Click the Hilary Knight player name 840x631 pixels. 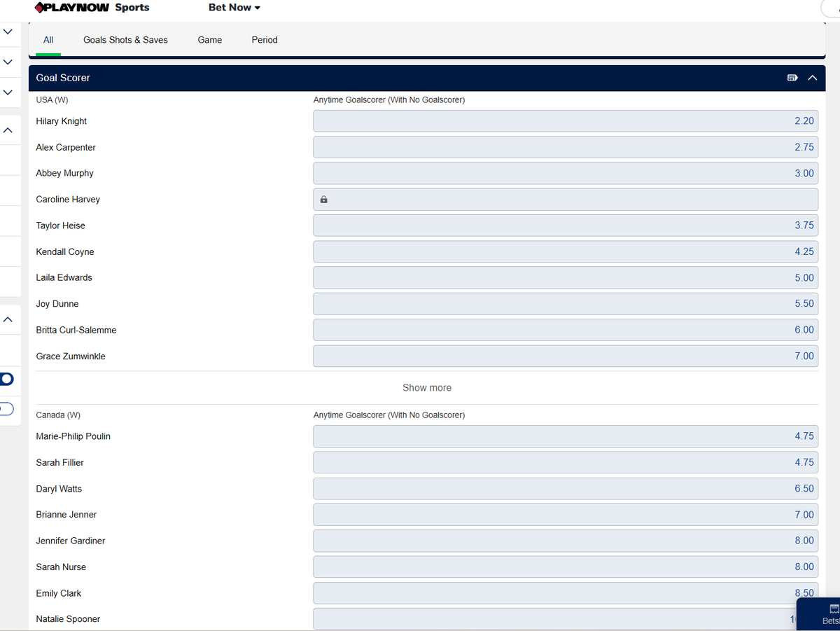(x=62, y=121)
